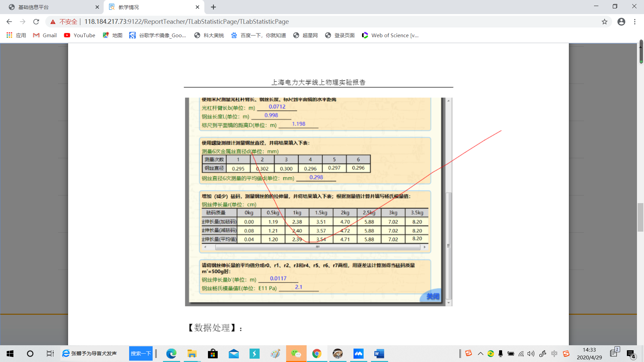644x362 pixels.
Task: Open Chrome three-dot menu
Action: point(635,22)
